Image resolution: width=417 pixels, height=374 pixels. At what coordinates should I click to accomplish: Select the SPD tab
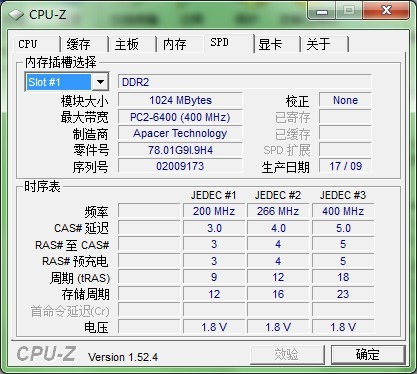point(229,43)
